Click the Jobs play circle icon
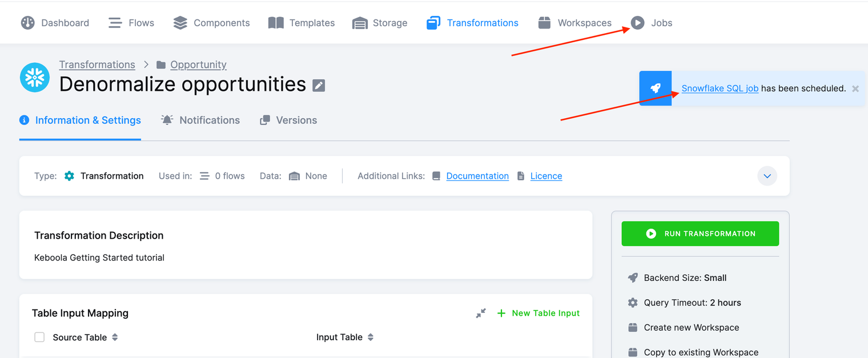Viewport: 868px width, 358px height. [637, 23]
